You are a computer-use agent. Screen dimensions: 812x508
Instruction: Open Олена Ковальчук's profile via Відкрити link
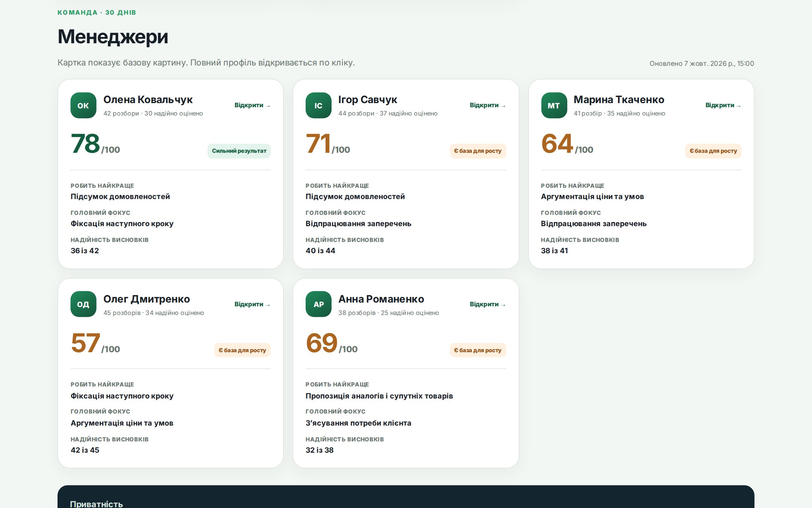pos(252,105)
